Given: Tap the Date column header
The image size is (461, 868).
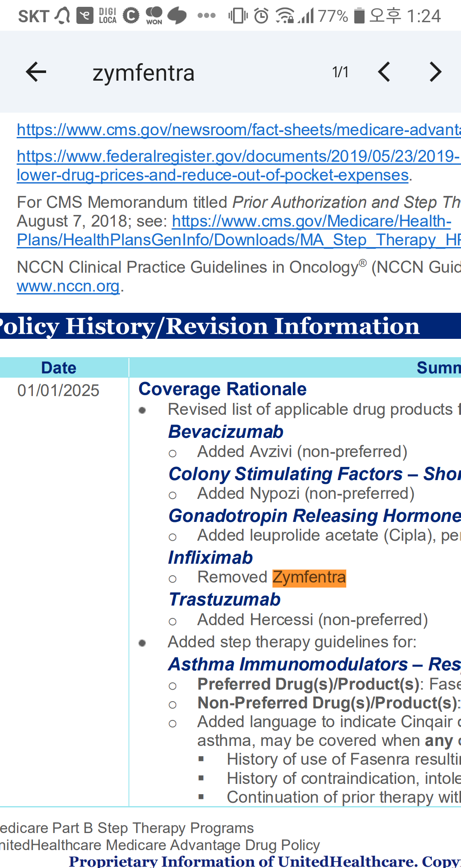Looking at the screenshot, I should click(x=58, y=368).
